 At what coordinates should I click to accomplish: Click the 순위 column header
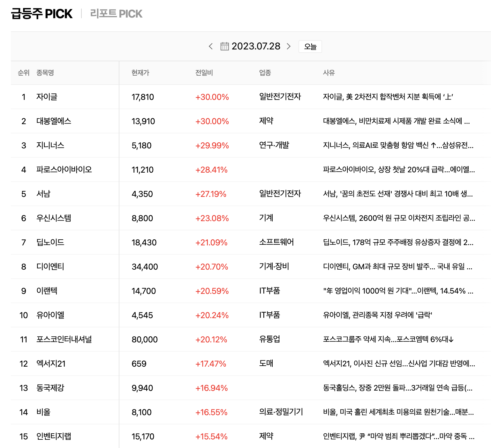pyautogui.click(x=23, y=73)
